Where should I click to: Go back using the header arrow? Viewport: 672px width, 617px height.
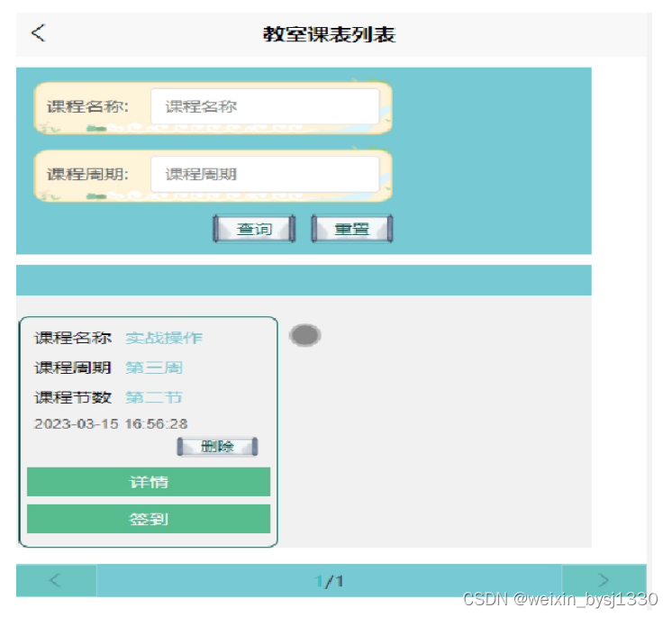(x=39, y=33)
